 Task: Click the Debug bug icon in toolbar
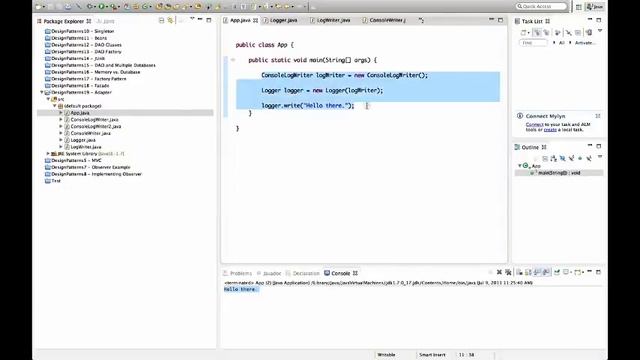[90, 7]
